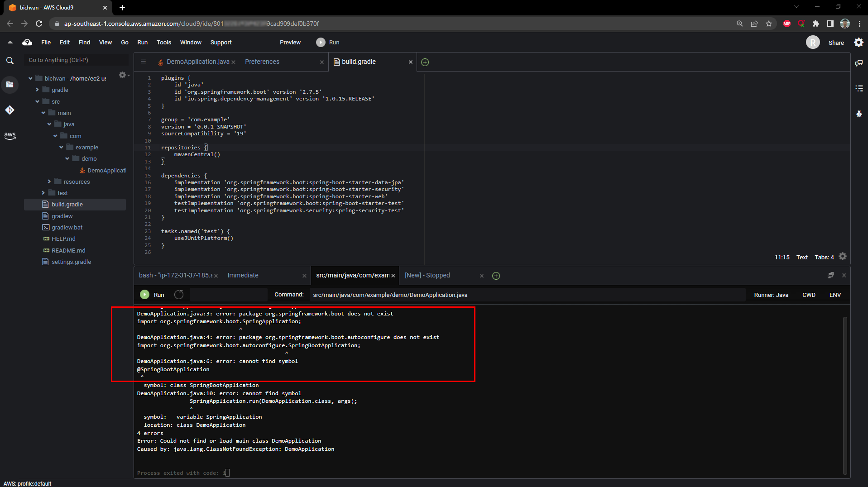Run the command in runner panel
868x487 pixels.
point(152,295)
